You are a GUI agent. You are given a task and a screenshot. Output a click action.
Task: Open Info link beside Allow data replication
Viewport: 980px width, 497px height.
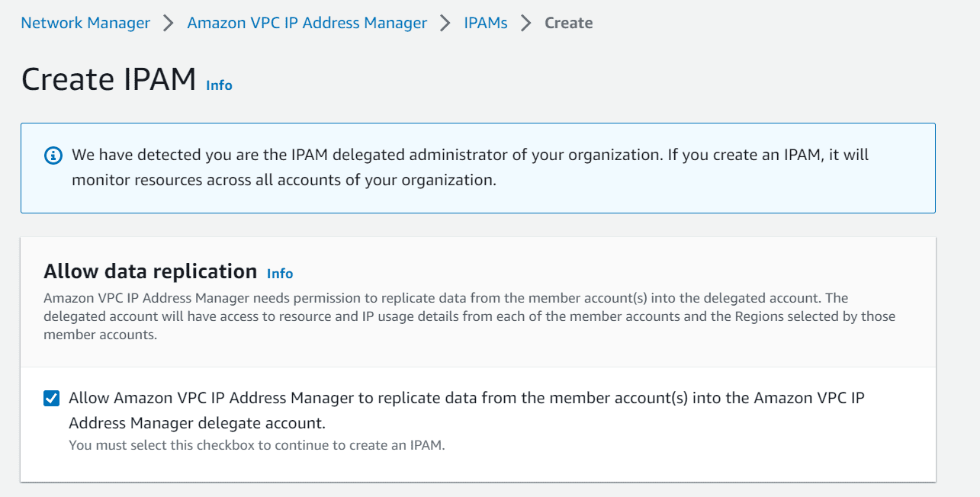[280, 274]
